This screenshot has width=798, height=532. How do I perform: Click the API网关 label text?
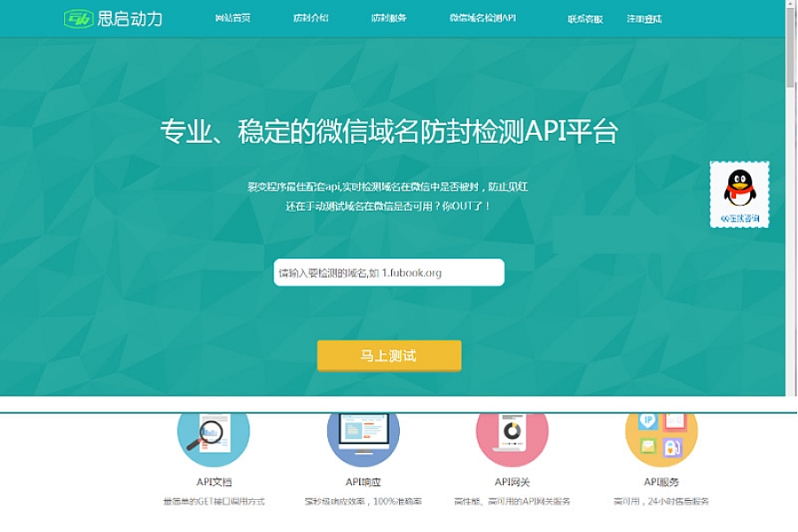[x=512, y=482]
